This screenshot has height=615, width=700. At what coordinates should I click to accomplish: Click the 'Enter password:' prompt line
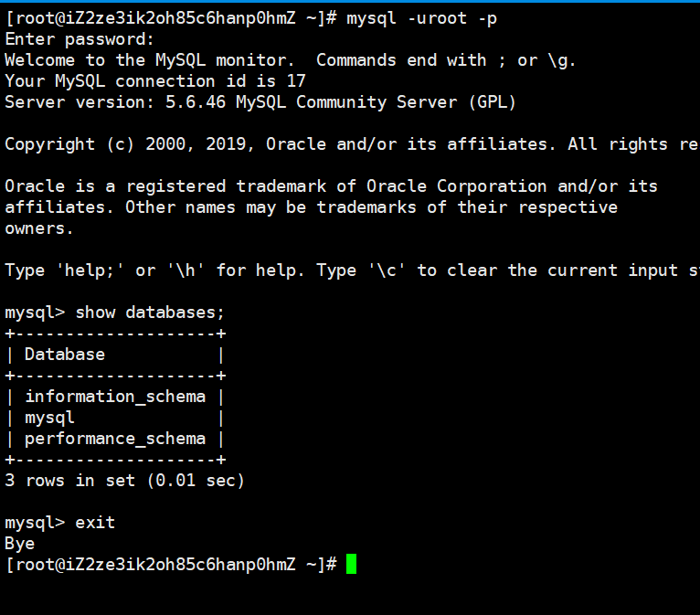tap(79, 39)
